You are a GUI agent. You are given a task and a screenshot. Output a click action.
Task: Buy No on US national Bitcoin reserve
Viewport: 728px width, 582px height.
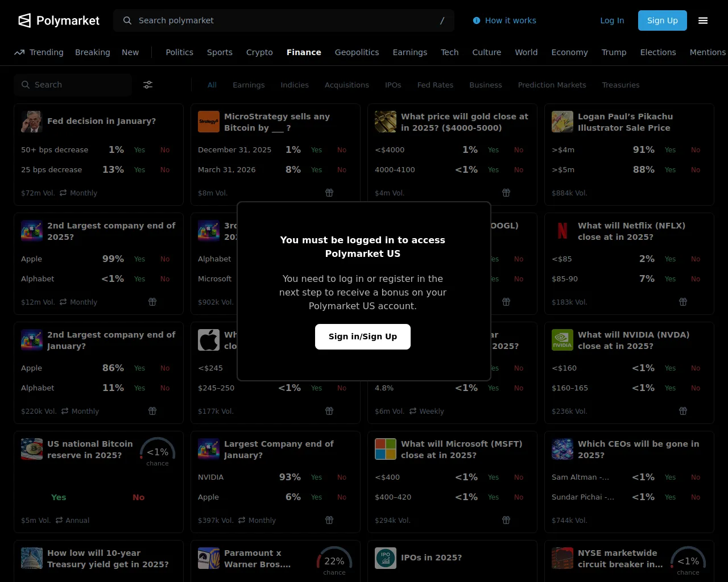pos(139,497)
